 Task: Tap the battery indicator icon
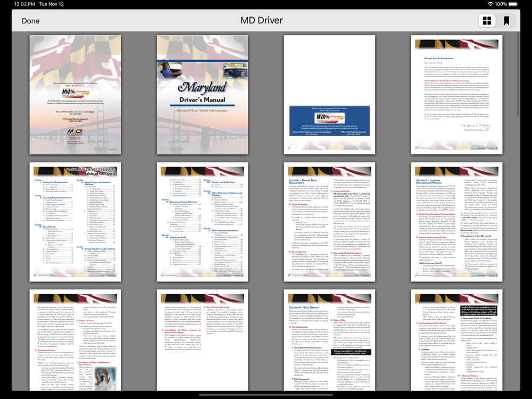[x=513, y=4]
